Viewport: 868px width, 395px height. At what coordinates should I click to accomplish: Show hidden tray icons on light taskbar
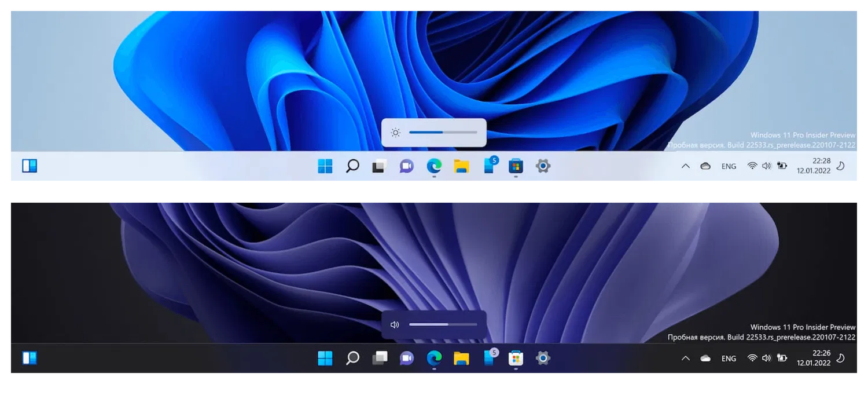tap(686, 166)
